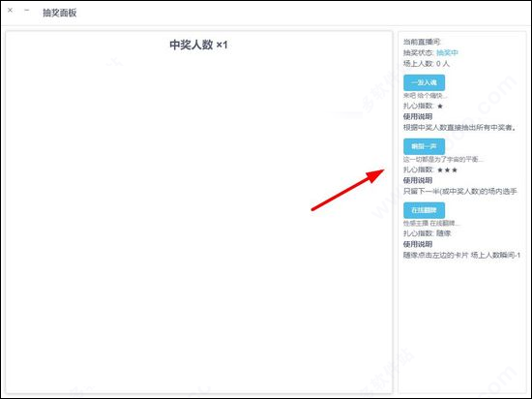Click 使用说明 heading under 响指一声
532x399 pixels.
point(418,180)
